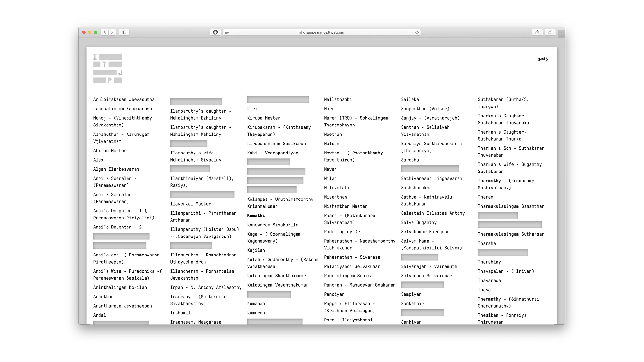Click the Share icon in toolbar
The height and width of the screenshot is (362, 644).
(537, 32)
